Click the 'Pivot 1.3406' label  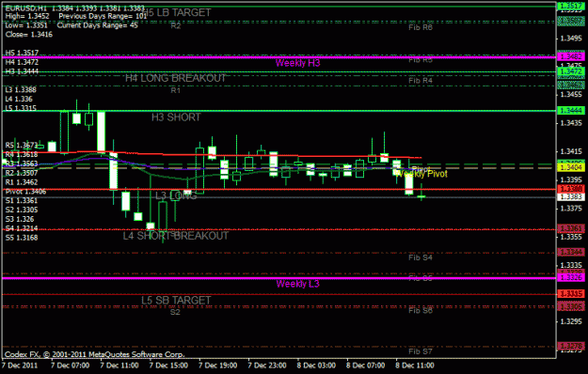25,192
